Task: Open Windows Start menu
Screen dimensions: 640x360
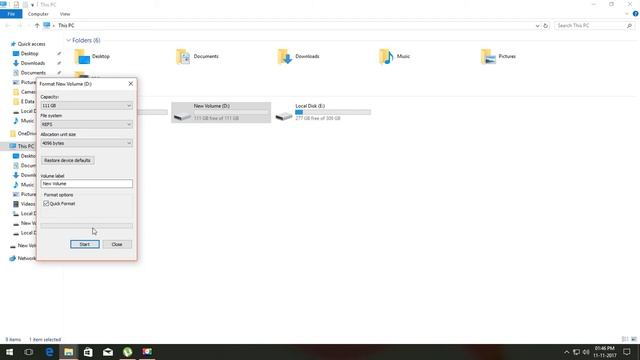Action: (x=9, y=352)
